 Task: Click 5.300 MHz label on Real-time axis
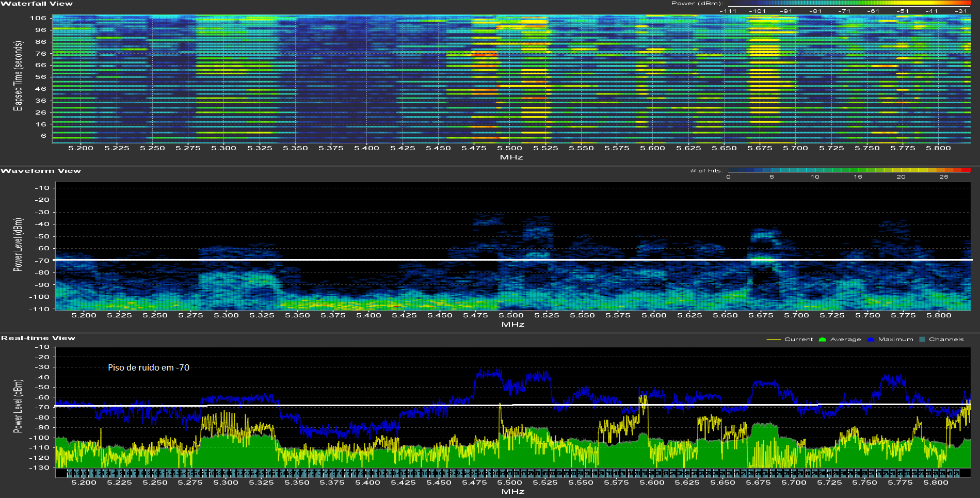pos(226,483)
